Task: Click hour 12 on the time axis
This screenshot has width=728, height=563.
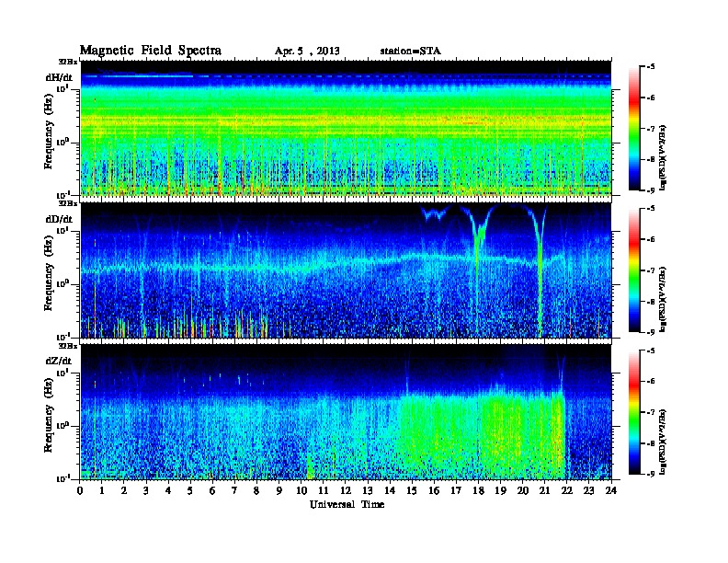Action: pyautogui.click(x=346, y=490)
